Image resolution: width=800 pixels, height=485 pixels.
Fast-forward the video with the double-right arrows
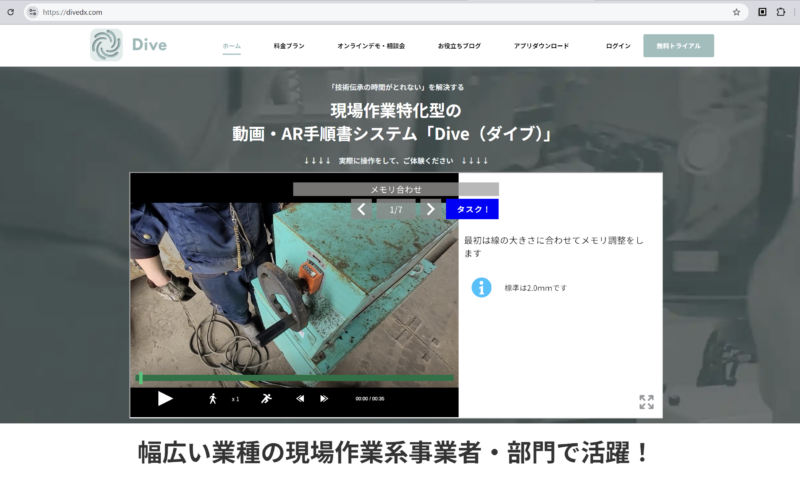(x=324, y=399)
